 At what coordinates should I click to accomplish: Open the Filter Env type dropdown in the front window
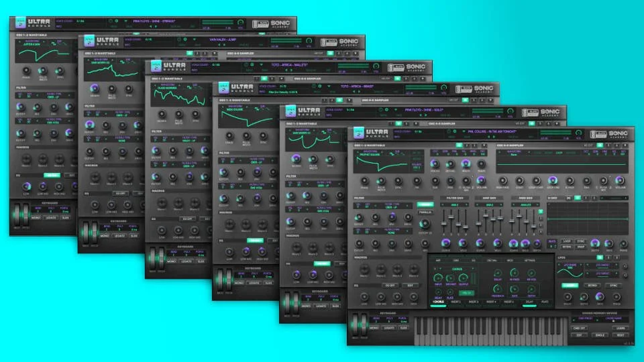(x=455, y=205)
